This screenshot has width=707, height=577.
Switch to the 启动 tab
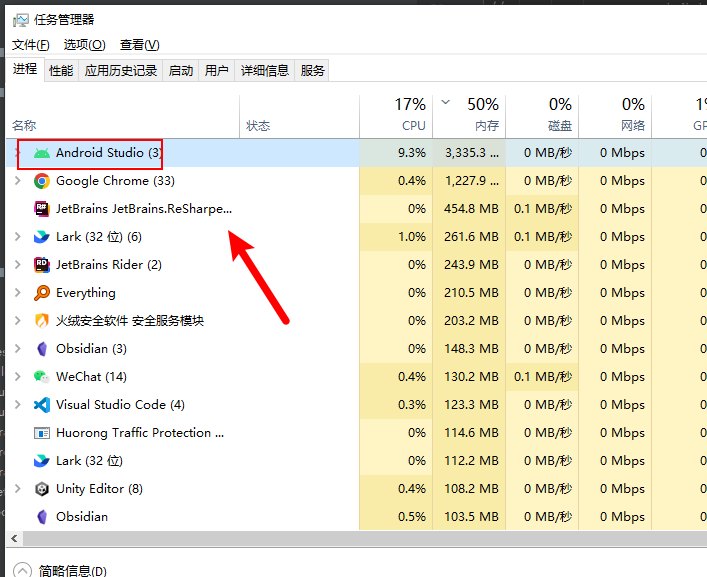tap(181, 71)
